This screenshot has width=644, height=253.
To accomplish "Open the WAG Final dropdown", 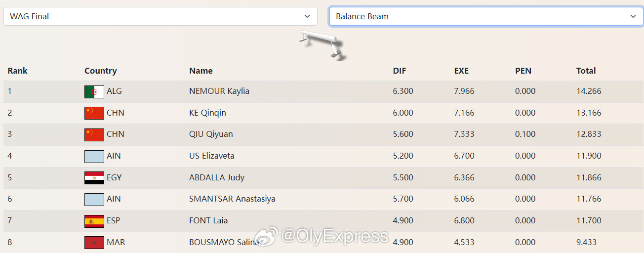I will pyautogui.click(x=160, y=16).
